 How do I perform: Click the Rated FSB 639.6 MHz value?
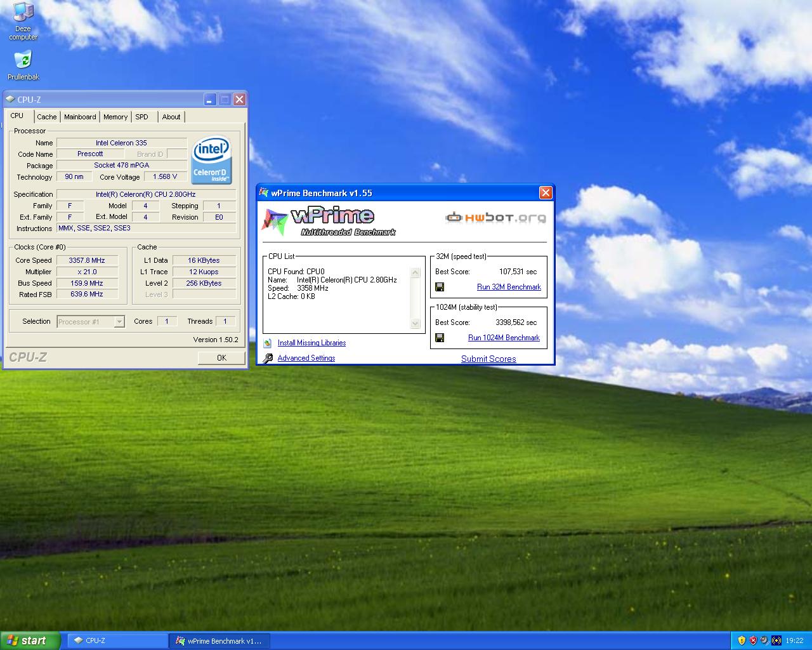tap(87, 295)
